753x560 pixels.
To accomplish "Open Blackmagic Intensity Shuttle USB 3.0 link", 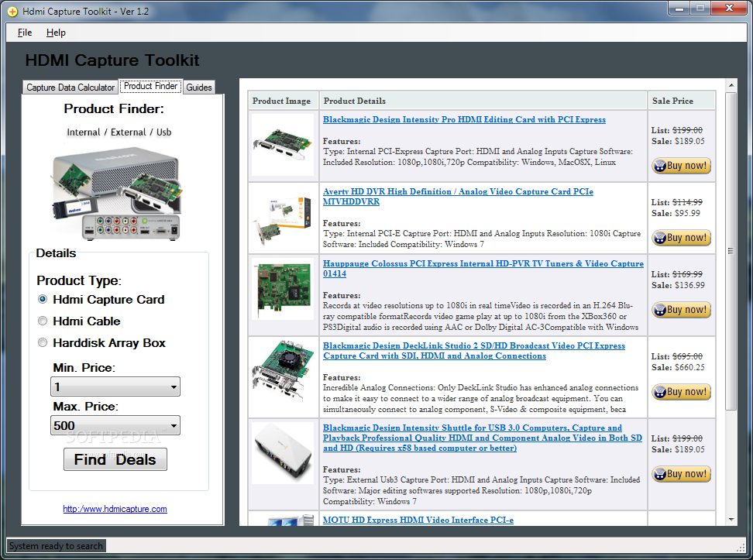I will pos(482,438).
